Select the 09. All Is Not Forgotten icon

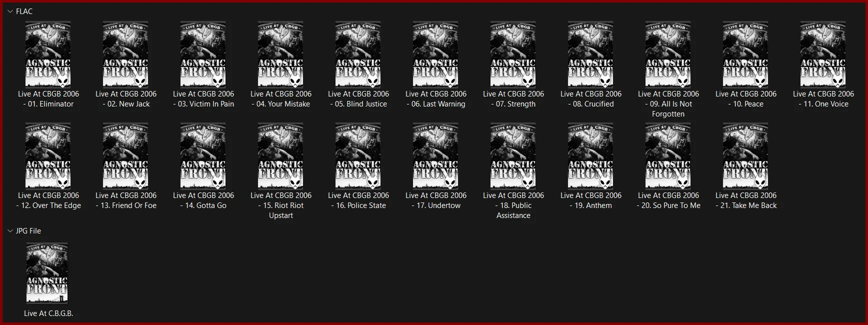coord(668,54)
